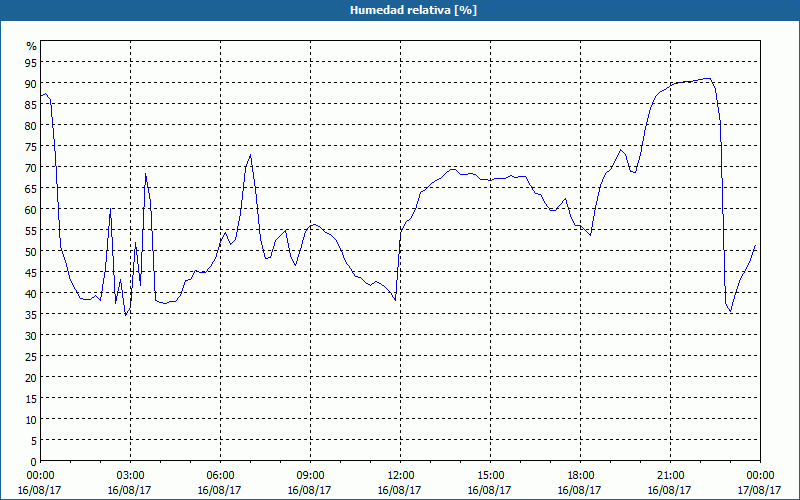Click the humidity peak near 07:00
800x500 pixels.
click(x=250, y=155)
